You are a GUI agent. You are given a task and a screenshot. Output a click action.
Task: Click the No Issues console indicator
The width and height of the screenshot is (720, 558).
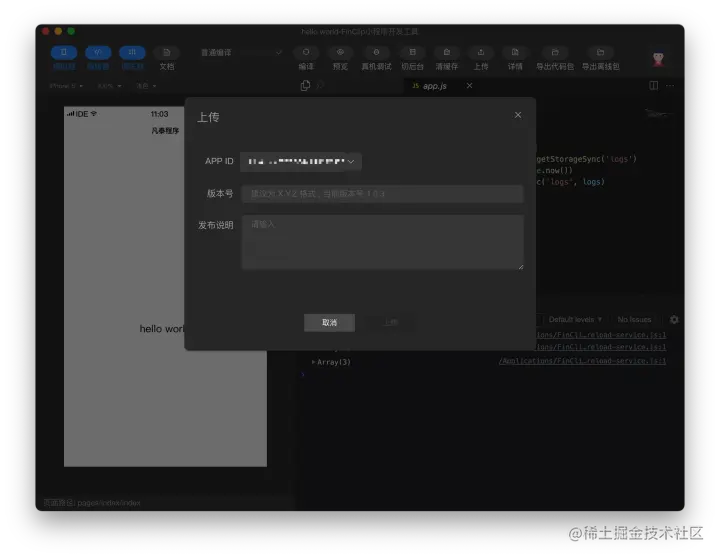[x=634, y=319]
